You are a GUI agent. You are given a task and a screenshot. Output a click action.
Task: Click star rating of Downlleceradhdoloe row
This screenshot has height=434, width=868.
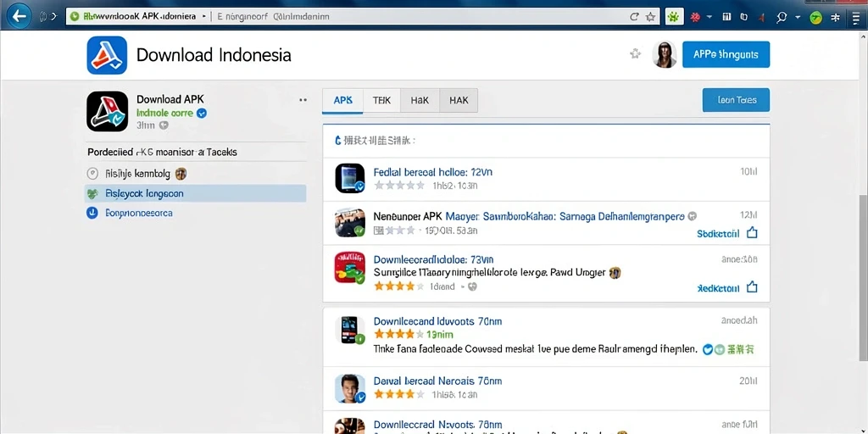[399, 287]
